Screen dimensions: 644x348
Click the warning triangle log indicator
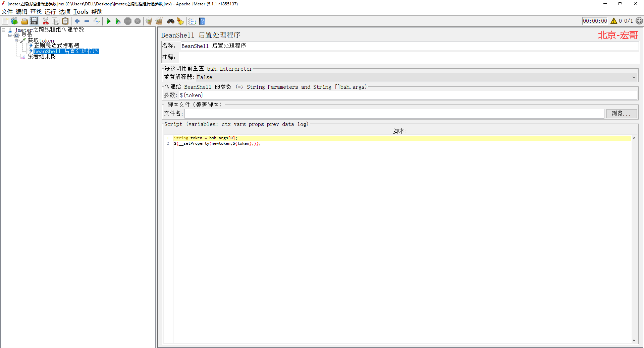[614, 21]
